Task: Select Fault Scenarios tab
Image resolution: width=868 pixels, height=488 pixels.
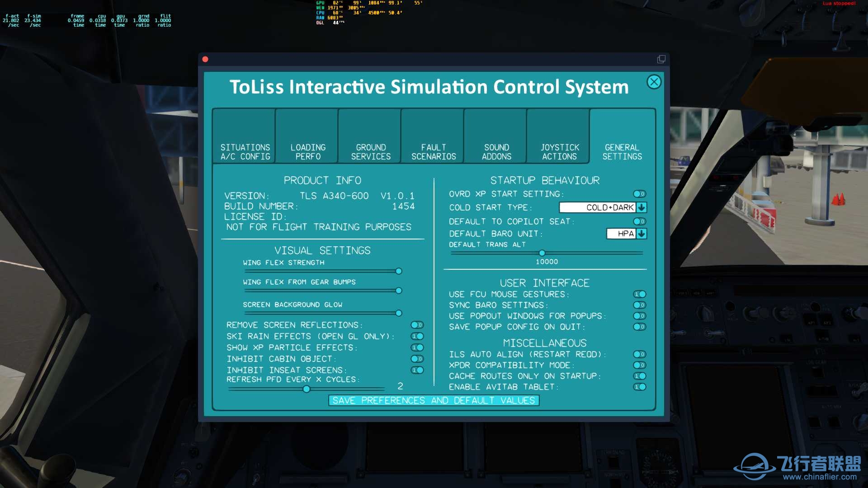Action: (x=433, y=136)
